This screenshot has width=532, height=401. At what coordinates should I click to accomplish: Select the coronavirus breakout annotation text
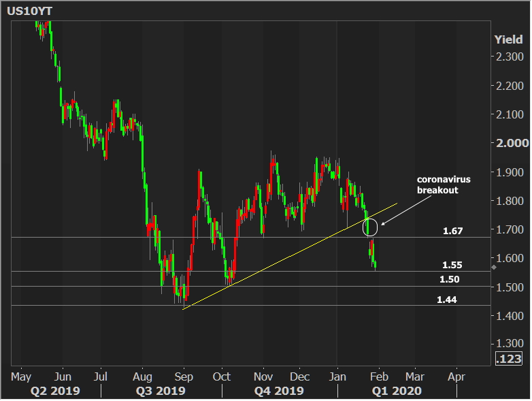[443, 185]
